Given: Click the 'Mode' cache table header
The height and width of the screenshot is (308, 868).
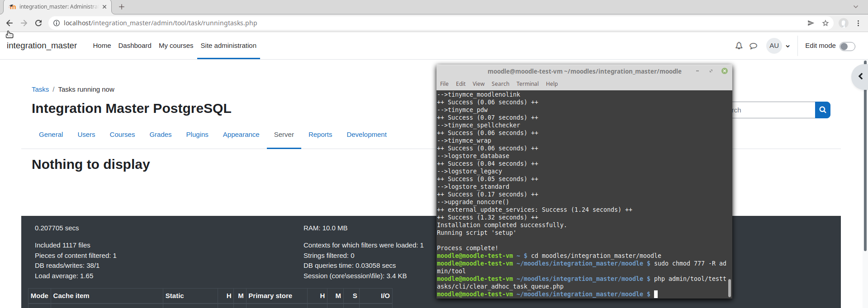Looking at the screenshot, I should coord(39,296).
